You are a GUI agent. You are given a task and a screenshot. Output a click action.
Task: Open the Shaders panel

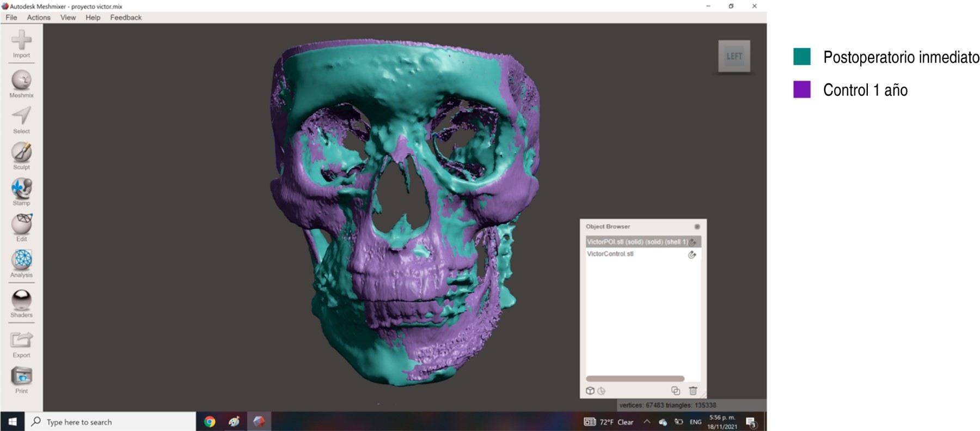(x=21, y=300)
